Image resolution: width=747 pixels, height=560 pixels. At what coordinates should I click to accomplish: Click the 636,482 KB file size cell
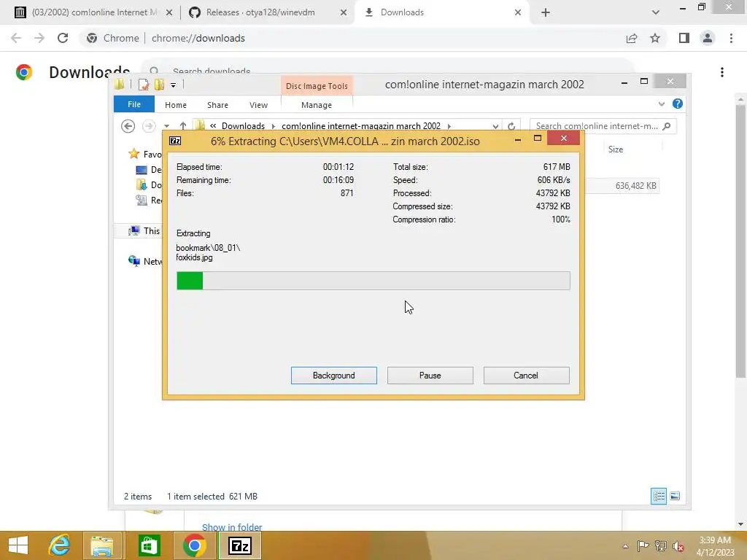click(635, 186)
